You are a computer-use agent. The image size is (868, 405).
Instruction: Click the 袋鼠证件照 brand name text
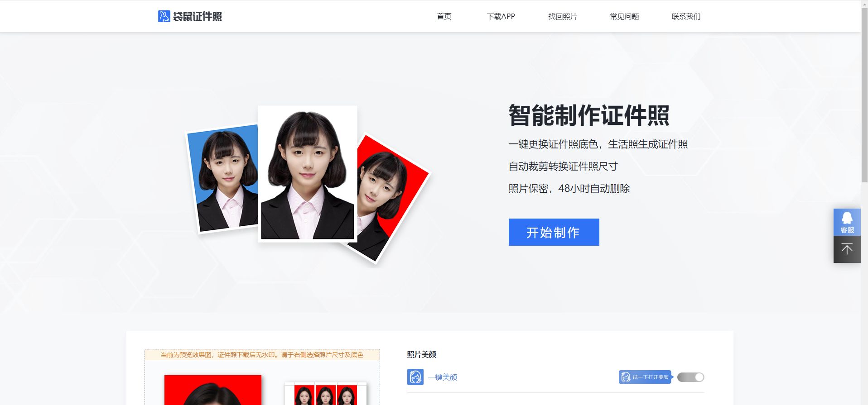(198, 16)
